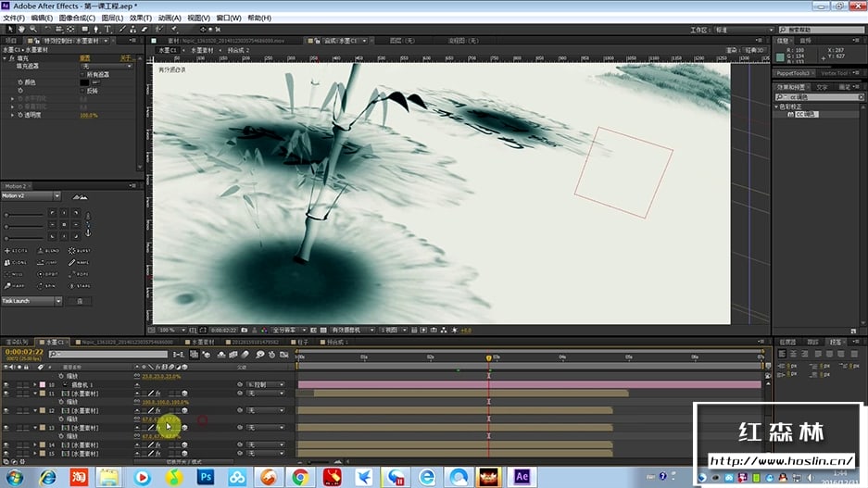This screenshot has height=488, width=868.
Task: Open the Motion v2 dropdown
Action: click(x=31, y=196)
